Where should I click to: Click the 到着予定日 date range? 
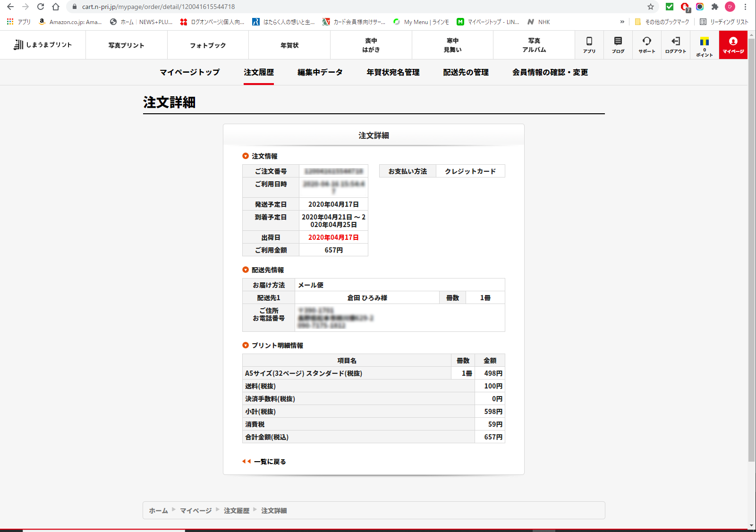pos(333,221)
